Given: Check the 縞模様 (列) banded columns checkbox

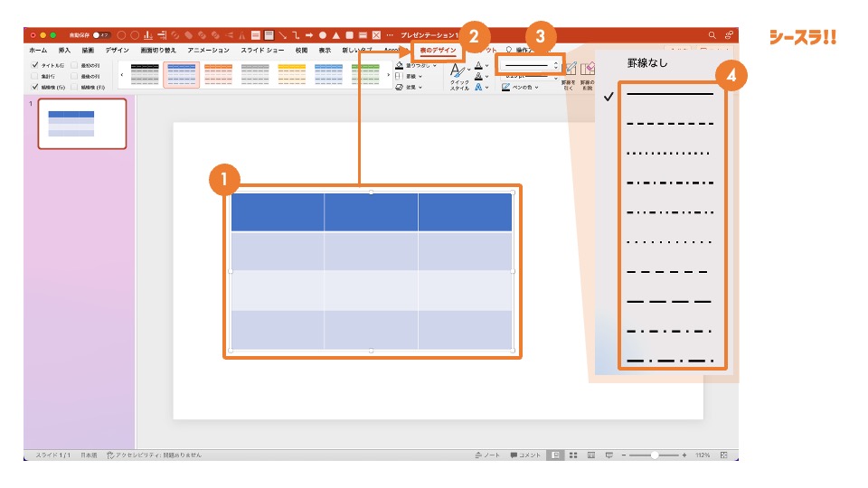Looking at the screenshot, I should pos(74,87).
